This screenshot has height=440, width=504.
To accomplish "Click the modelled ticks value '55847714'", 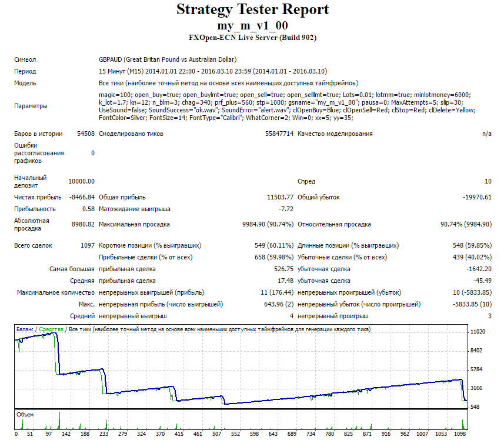I will 279,134.
